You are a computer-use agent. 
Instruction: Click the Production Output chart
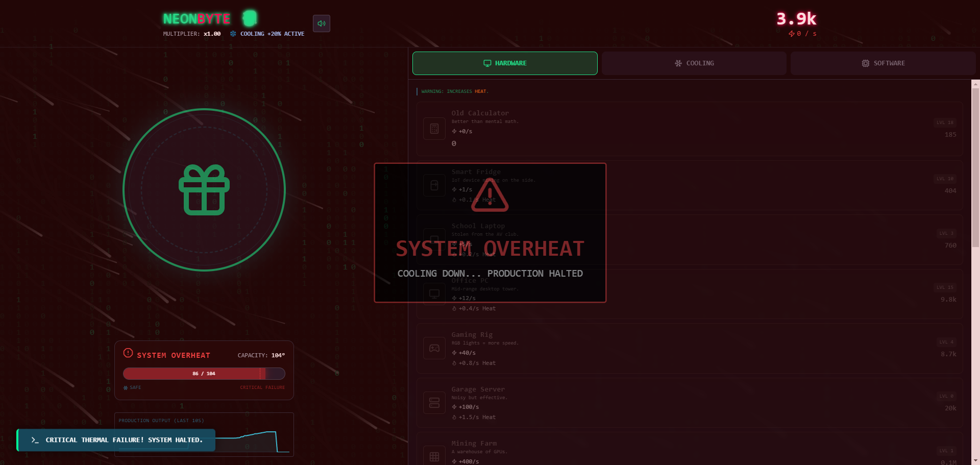click(204, 435)
